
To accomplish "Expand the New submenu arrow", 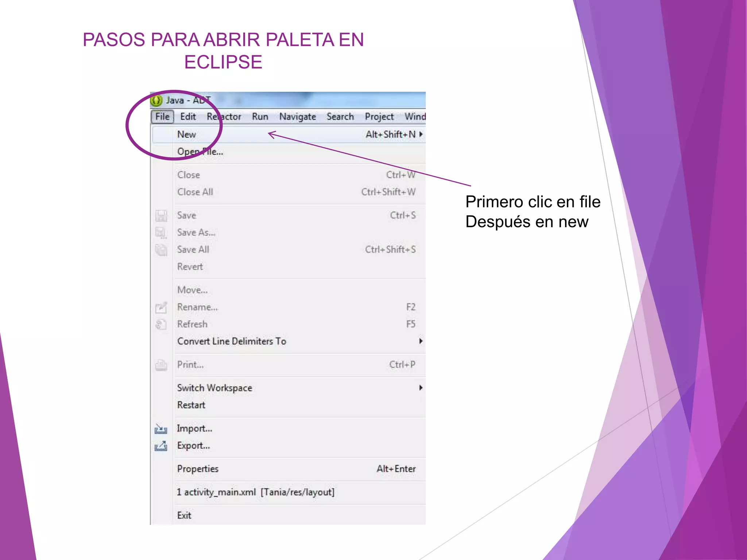I will point(421,135).
